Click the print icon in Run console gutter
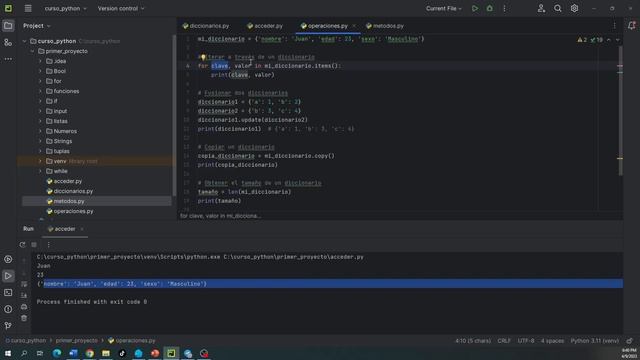Image resolution: width=640 pixels, height=360 pixels. point(24,307)
